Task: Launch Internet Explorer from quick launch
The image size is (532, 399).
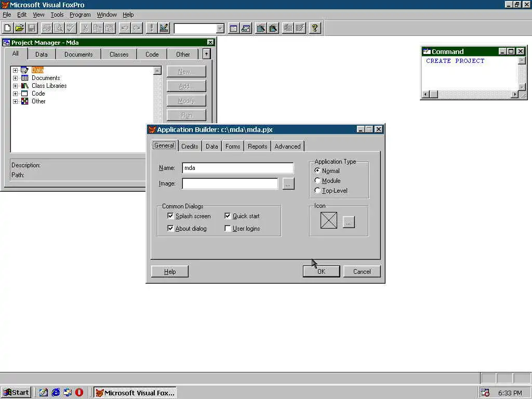Action: pos(55,393)
